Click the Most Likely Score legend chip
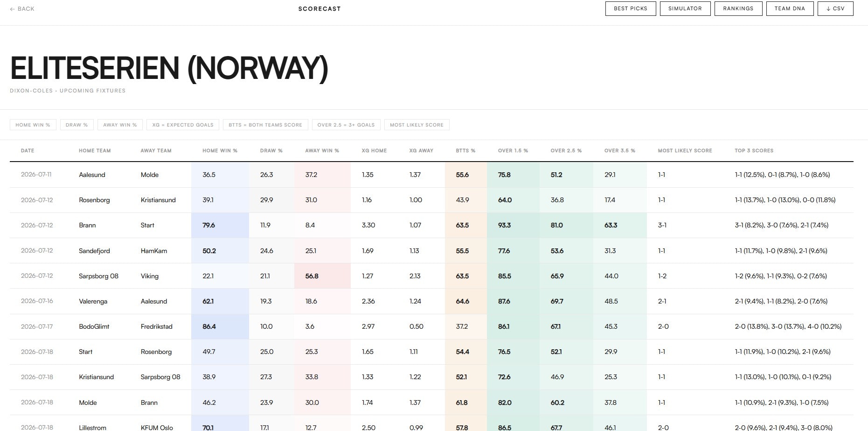Image resolution: width=868 pixels, height=431 pixels. tap(417, 125)
